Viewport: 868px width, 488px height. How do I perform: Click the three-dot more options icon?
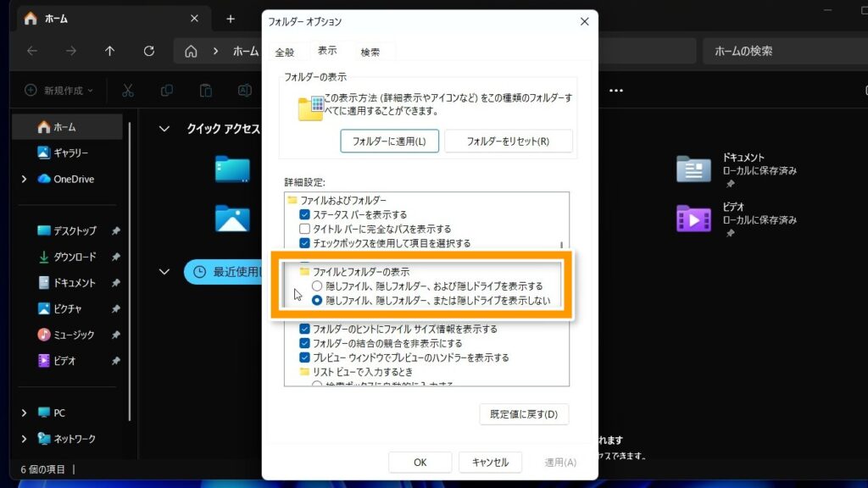[616, 91]
